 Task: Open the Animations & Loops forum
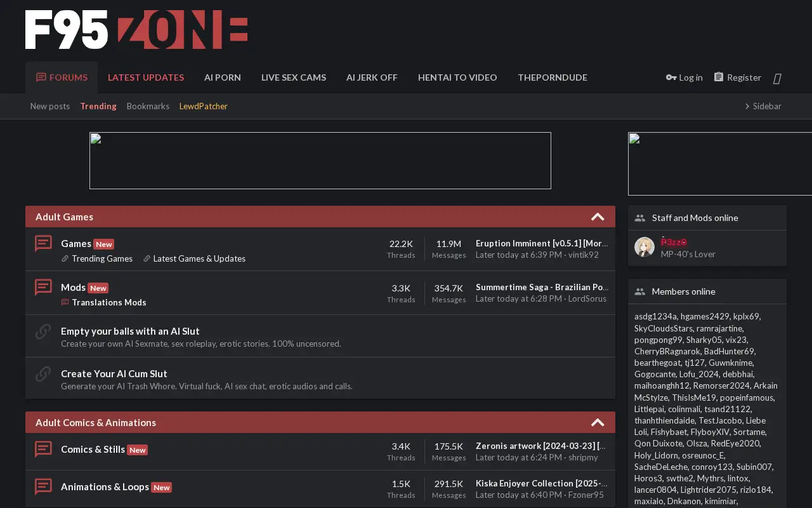click(105, 486)
